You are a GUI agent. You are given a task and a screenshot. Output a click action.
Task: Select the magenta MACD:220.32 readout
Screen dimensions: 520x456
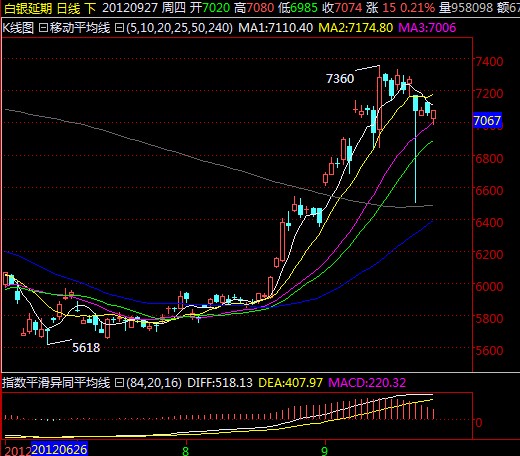[x=367, y=383]
